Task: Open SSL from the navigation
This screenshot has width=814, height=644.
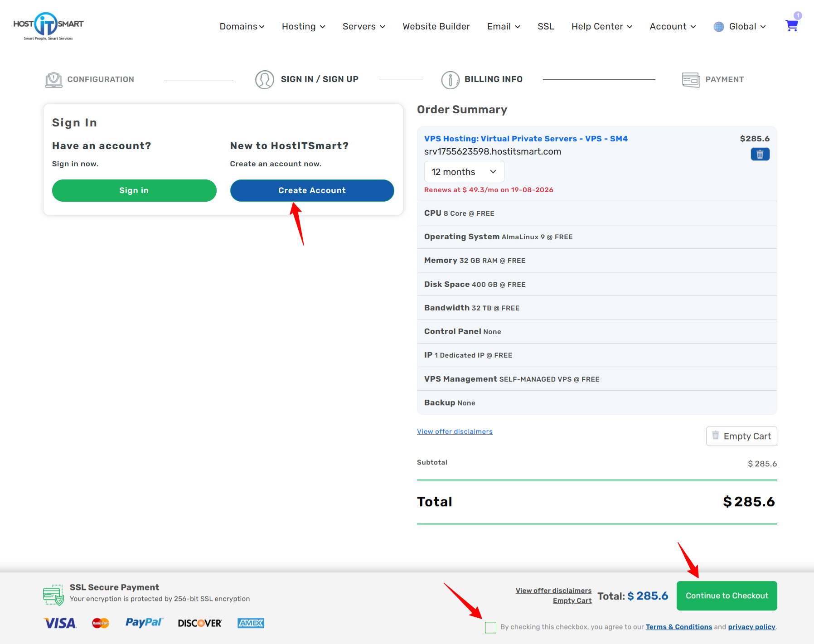Action: tap(546, 27)
